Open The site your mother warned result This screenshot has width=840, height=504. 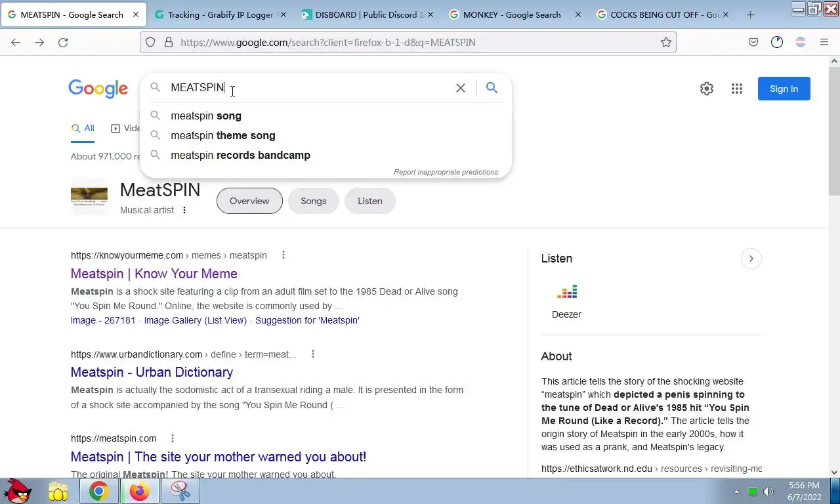(219, 457)
